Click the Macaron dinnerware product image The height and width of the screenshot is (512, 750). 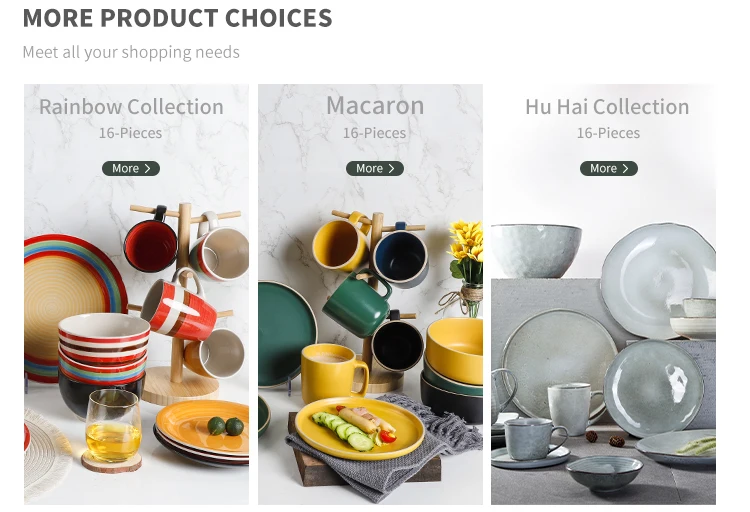click(370, 294)
